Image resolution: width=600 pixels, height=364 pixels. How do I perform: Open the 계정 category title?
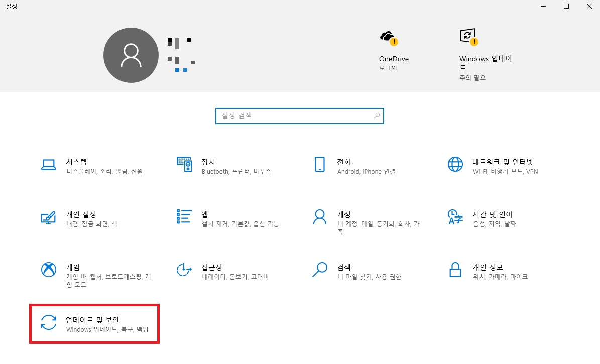344,214
